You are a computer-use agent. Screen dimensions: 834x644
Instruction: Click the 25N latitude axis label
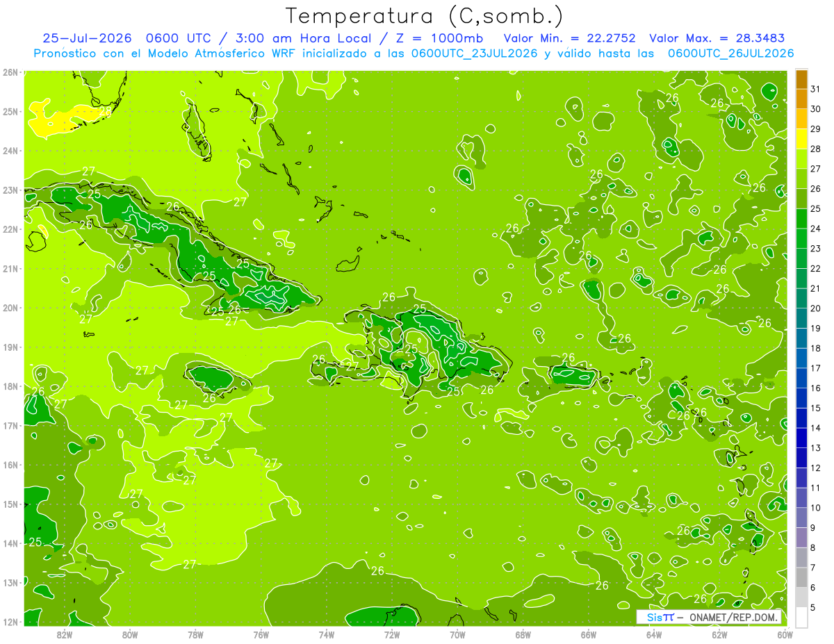pos(10,111)
